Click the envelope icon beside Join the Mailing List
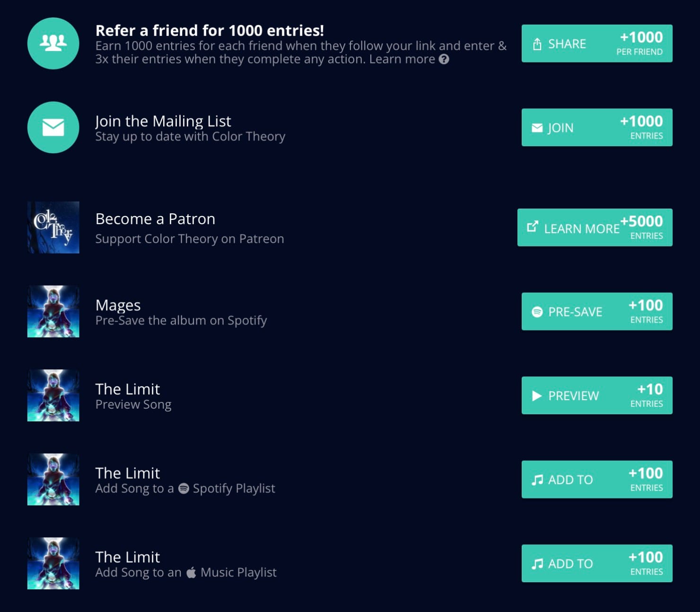This screenshot has height=612, width=700. pyautogui.click(x=53, y=127)
